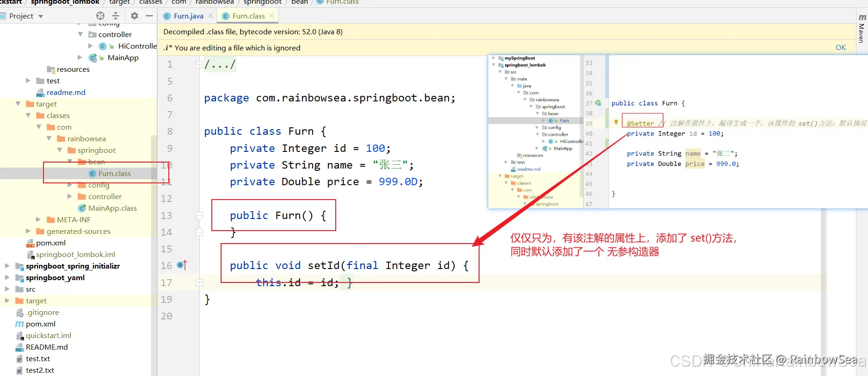The width and height of the screenshot is (868, 376).
Task: Expand the folded setId method body
Action: pyautogui.click(x=199, y=282)
